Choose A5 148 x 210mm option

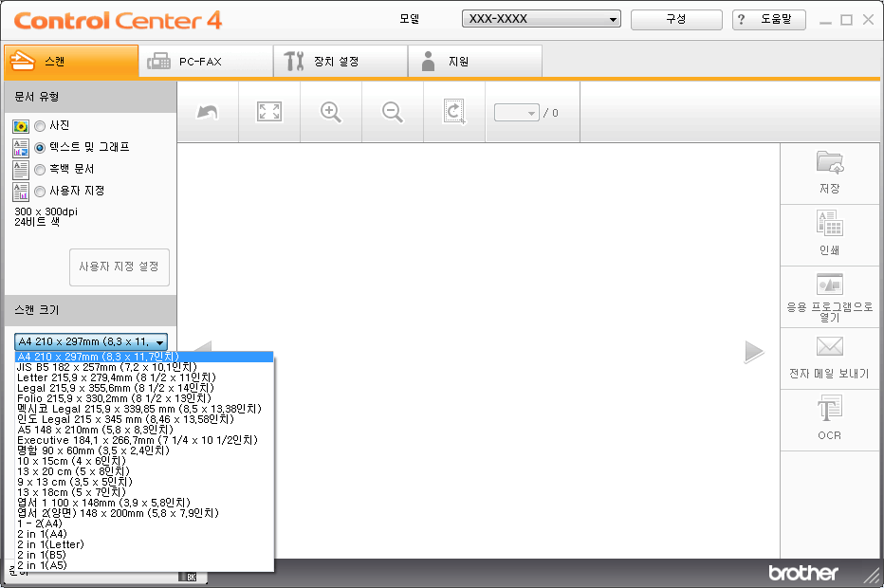(144, 430)
